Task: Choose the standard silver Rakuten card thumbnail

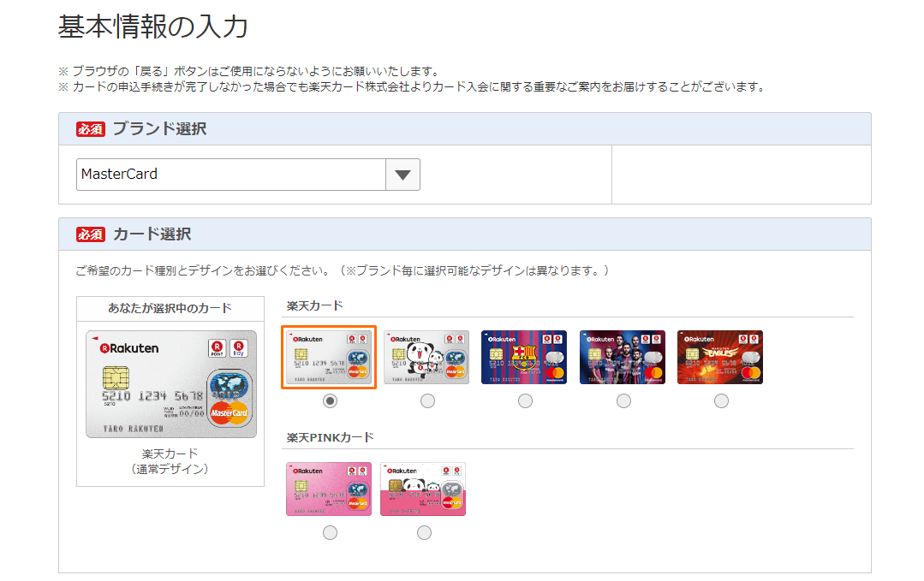Action: click(329, 358)
